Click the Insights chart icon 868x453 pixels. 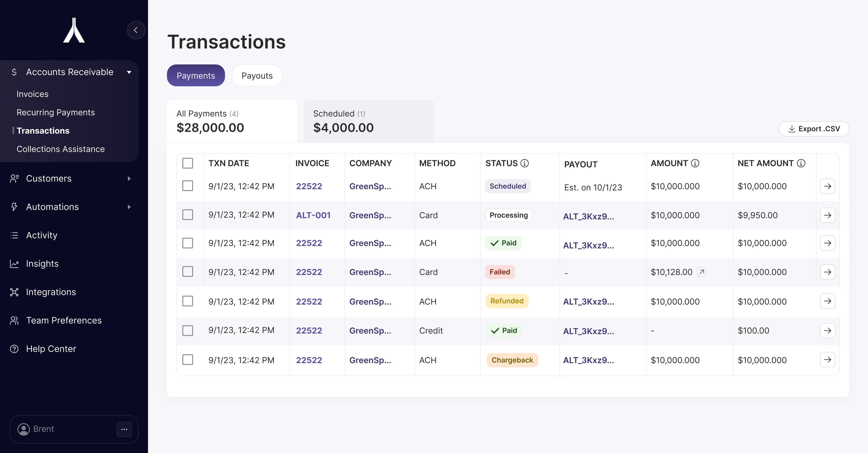[14, 264]
